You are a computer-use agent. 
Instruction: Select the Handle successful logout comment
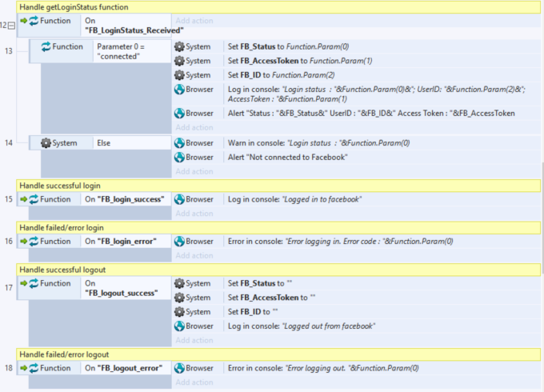tap(278, 270)
